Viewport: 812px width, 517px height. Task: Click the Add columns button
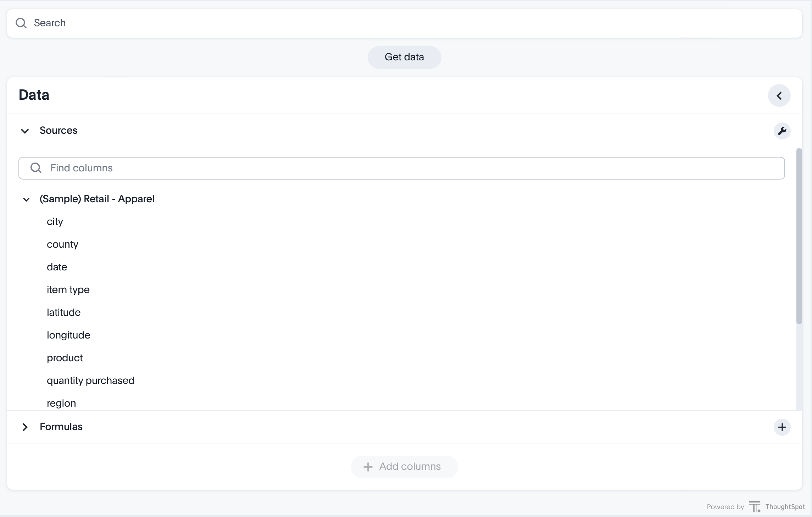tap(404, 467)
